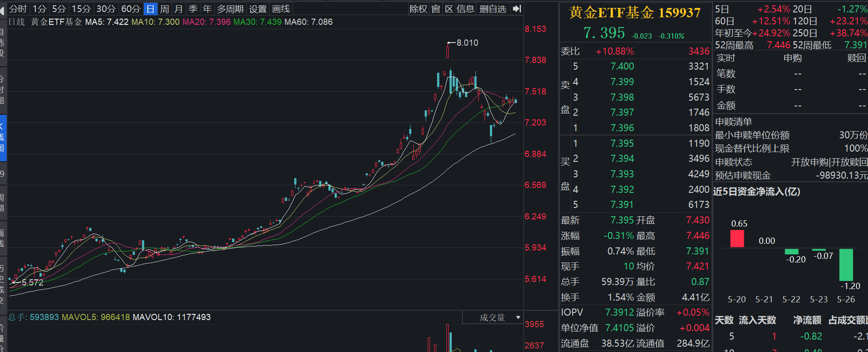This screenshot has height=352, width=868.
Task: Switch chart to 分时 intraday view
Action: point(18,9)
